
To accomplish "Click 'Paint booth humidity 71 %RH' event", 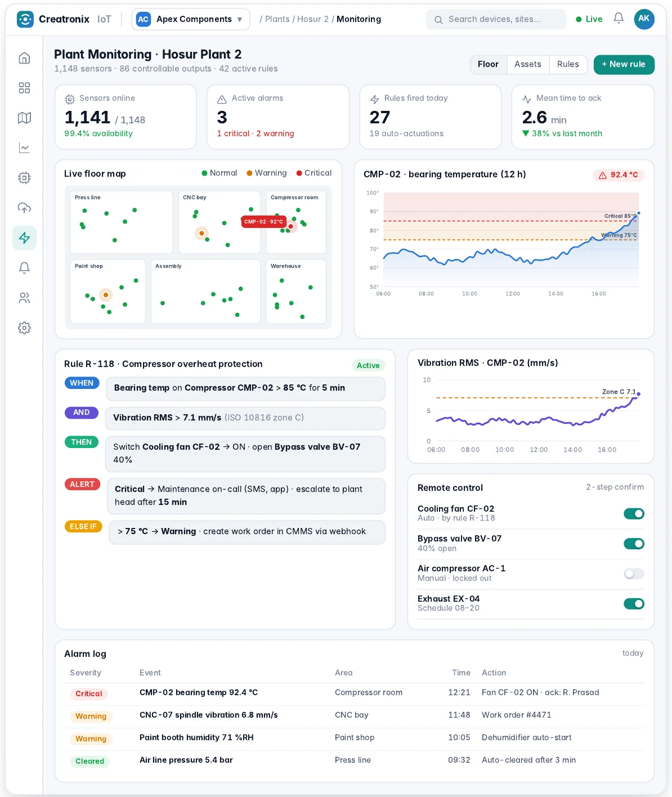I will pos(196,737).
